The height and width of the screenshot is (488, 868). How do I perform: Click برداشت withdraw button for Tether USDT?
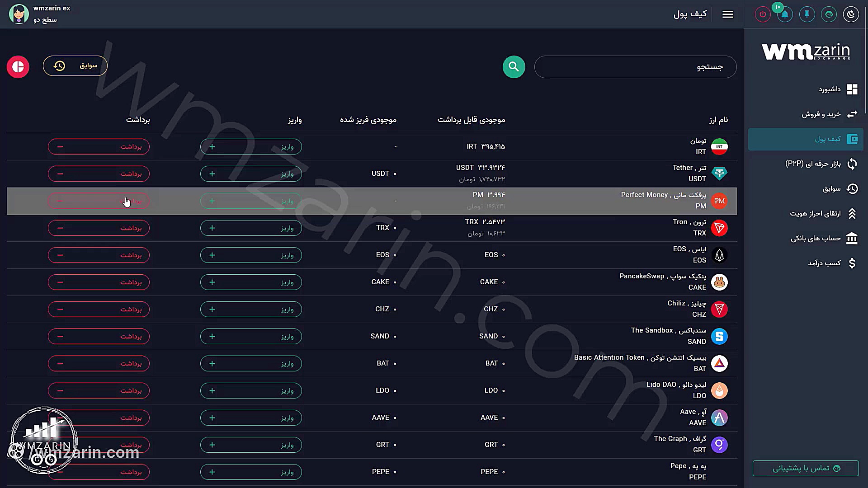click(x=99, y=174)
